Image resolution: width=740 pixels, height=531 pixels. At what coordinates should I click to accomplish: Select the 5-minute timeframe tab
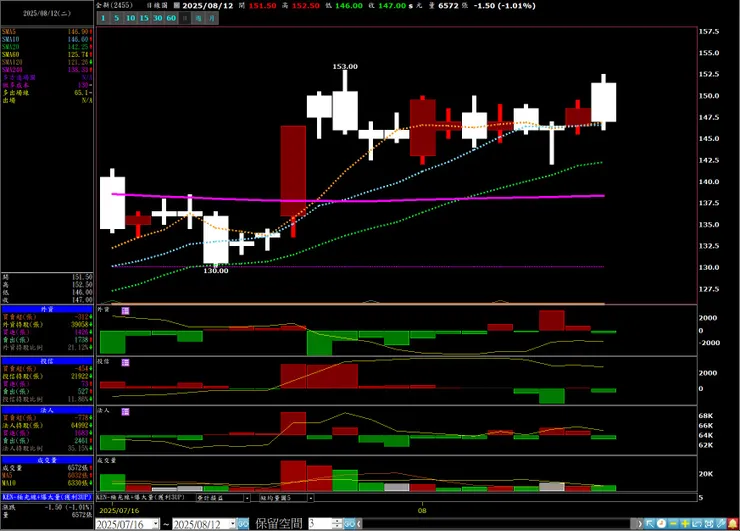tap(117, 18)
